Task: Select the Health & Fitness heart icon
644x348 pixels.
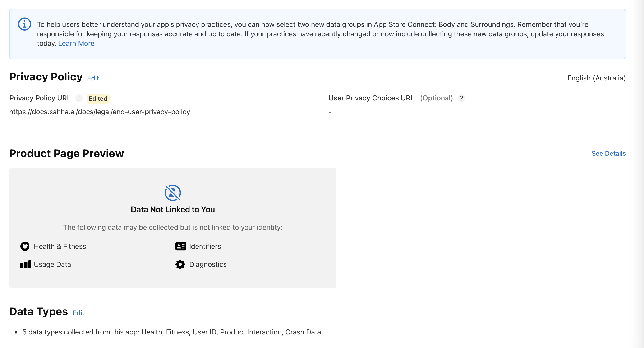Action: click(x=25, y=246)
